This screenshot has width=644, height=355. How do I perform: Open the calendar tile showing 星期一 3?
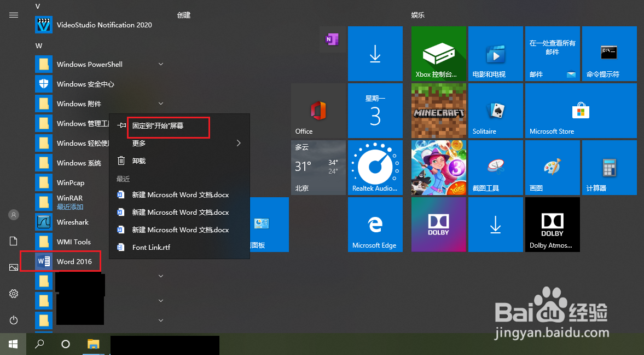375,111
